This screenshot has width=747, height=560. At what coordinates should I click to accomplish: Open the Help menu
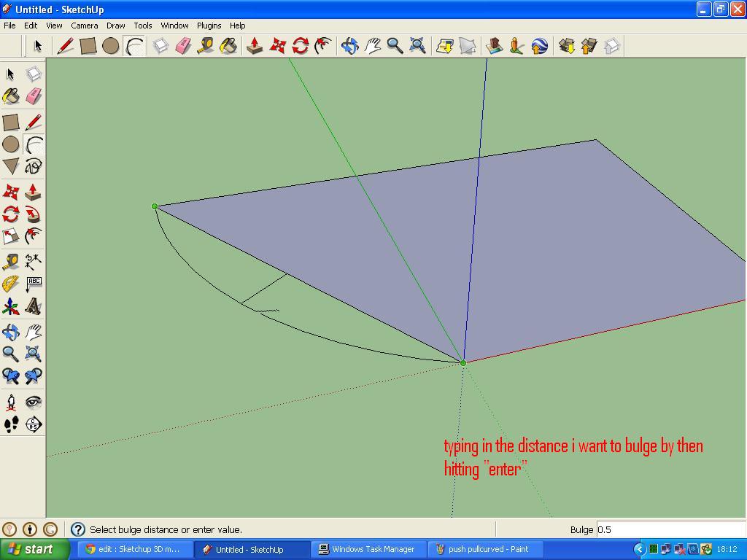[237, 26]
